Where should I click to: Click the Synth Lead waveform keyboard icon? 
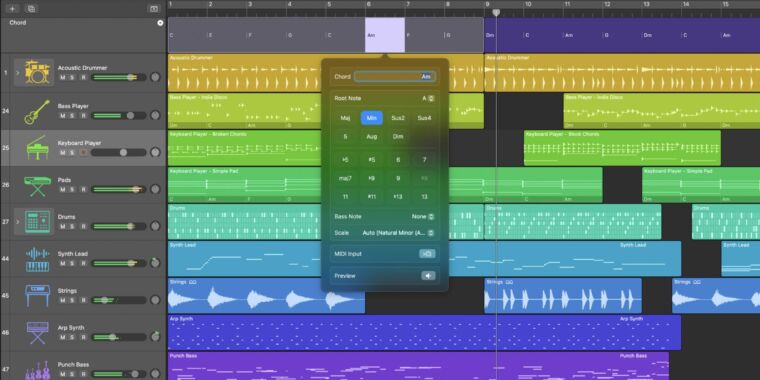[37, 259]
